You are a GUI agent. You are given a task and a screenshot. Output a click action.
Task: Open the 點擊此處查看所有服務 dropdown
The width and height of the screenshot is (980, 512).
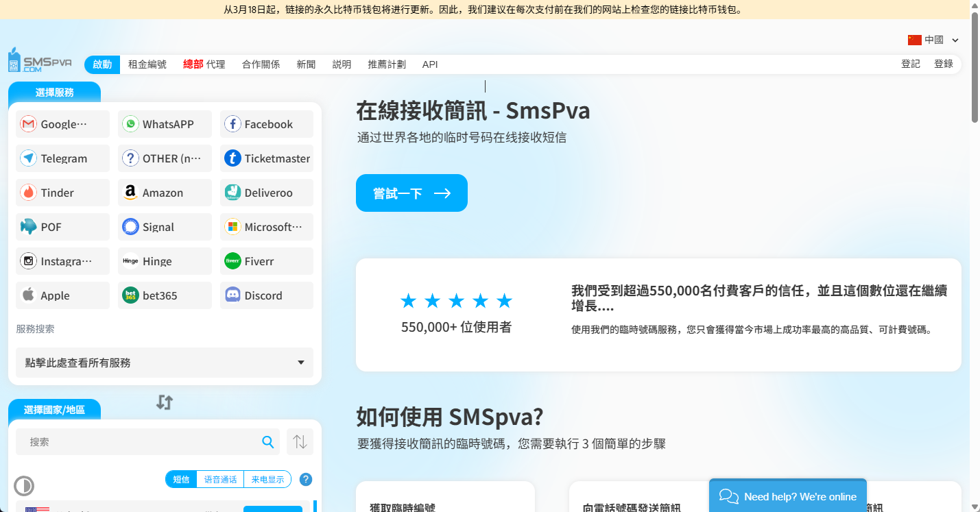click(165, 363)
